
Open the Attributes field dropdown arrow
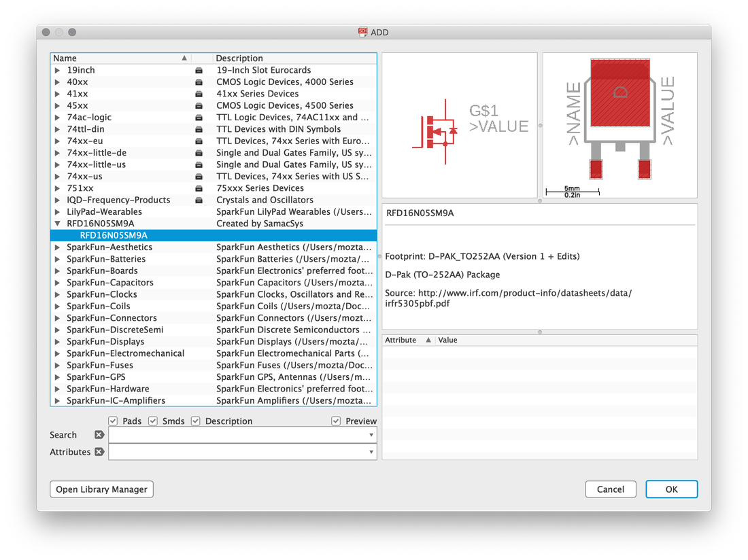[x=371, y=452]
